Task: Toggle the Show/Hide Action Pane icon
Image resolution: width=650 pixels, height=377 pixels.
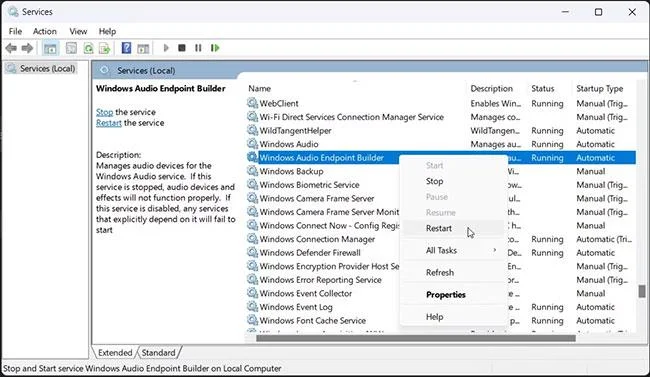Action: [x=143, y=48]
